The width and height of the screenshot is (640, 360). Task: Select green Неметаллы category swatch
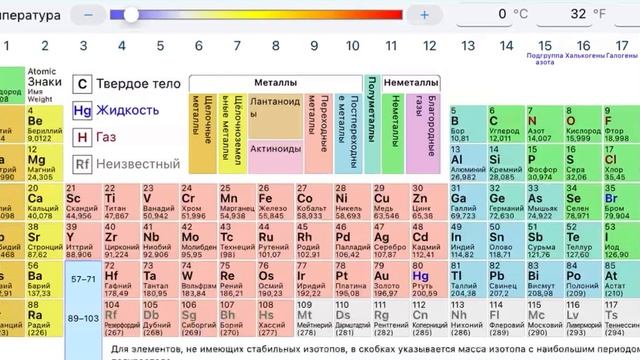[393, 134]
